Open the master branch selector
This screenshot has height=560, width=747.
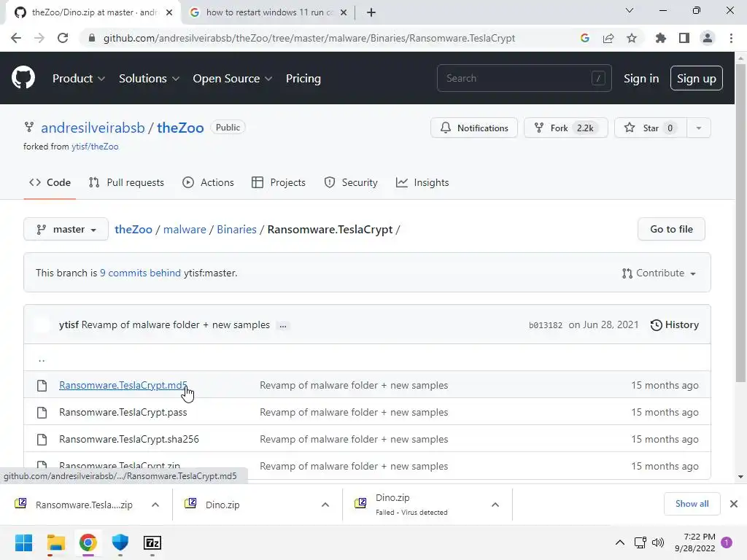click(x=66, y=229)
